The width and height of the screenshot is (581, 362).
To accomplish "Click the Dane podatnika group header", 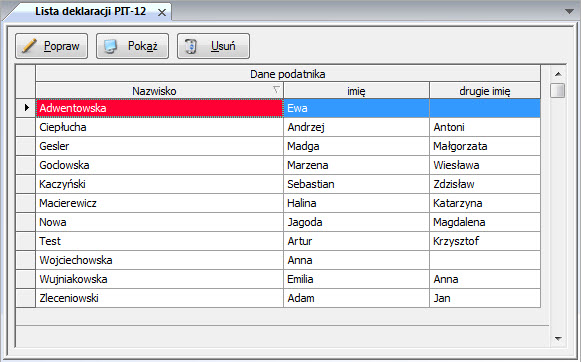I will [288, 74].
